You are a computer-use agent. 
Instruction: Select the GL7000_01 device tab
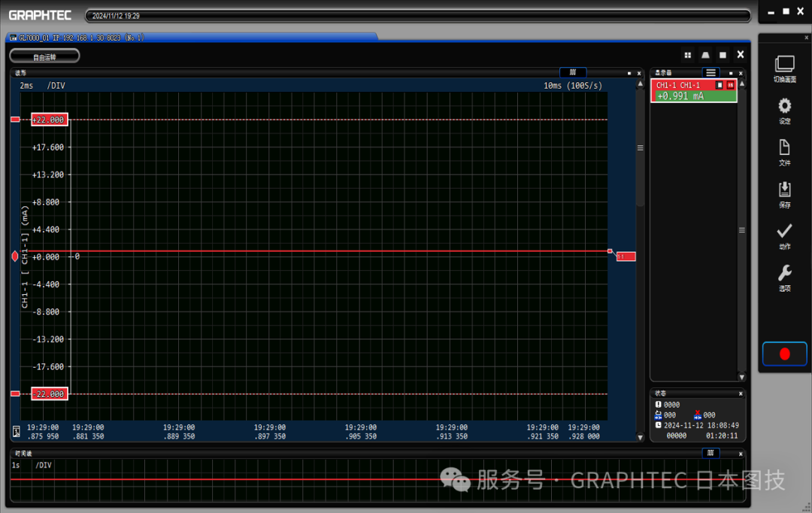(77, 38)
